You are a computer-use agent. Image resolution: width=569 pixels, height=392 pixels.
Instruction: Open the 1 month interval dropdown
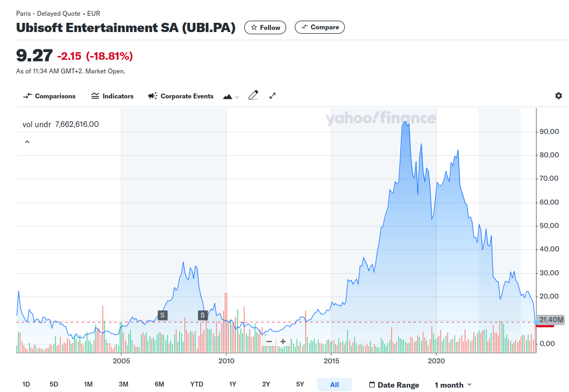[x=453, y=385]
